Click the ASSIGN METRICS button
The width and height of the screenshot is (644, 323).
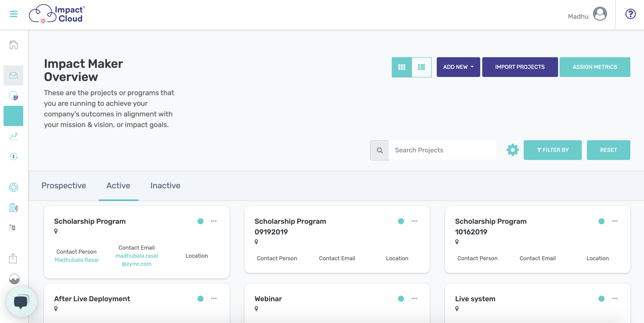click(x=595, y=67)
